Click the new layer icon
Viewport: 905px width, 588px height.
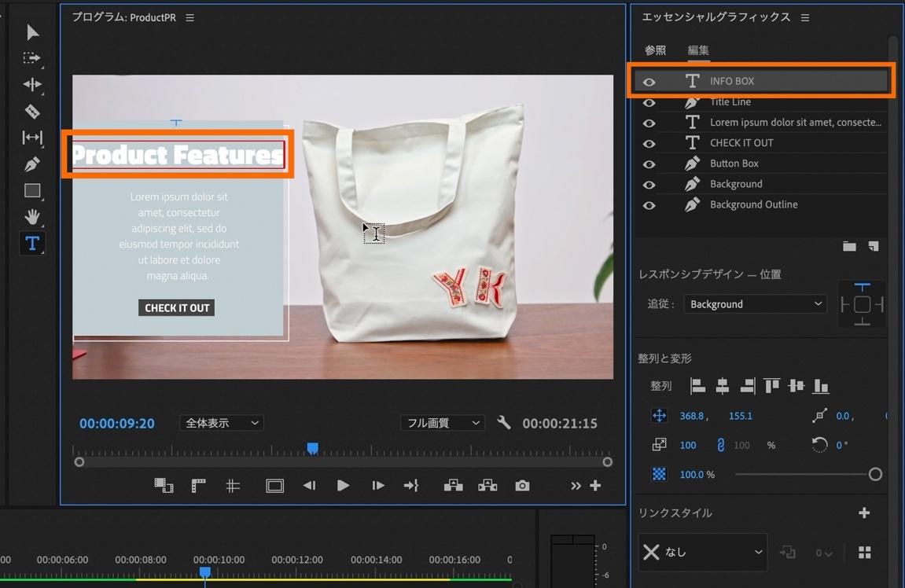pos(874,246)
